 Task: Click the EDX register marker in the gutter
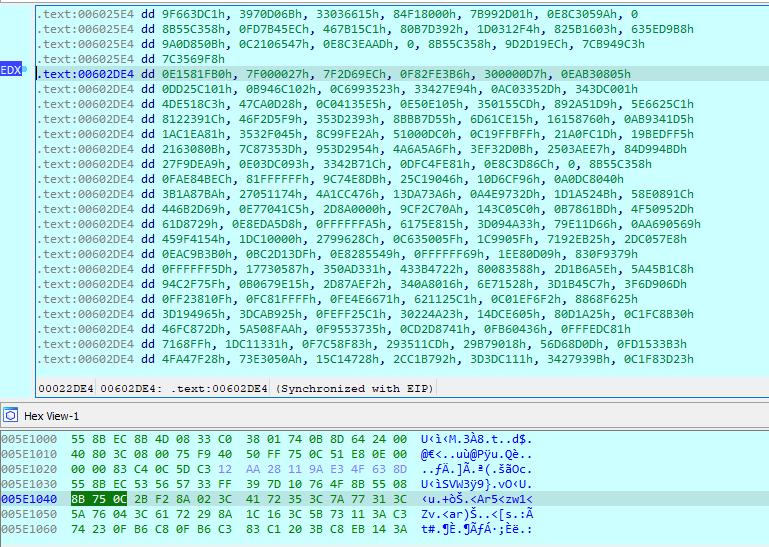point(11,70)
